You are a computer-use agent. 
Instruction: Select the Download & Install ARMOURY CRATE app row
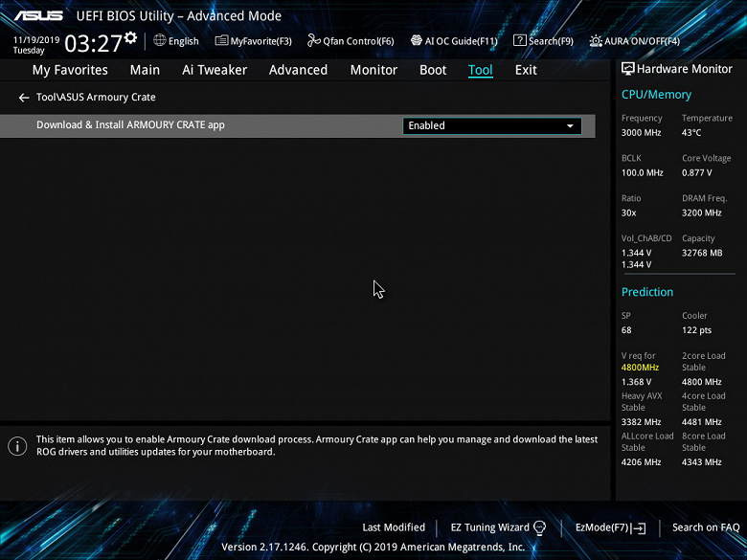297,125
